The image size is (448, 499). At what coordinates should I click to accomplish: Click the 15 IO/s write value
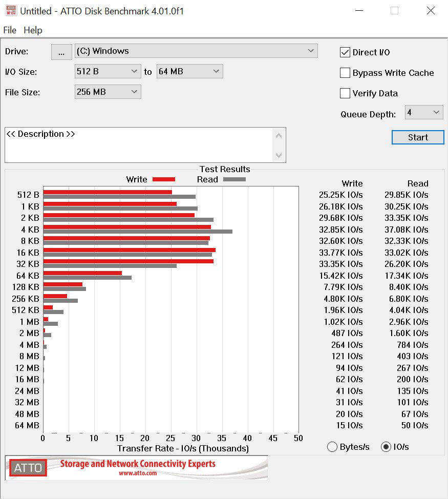[349, 426]
